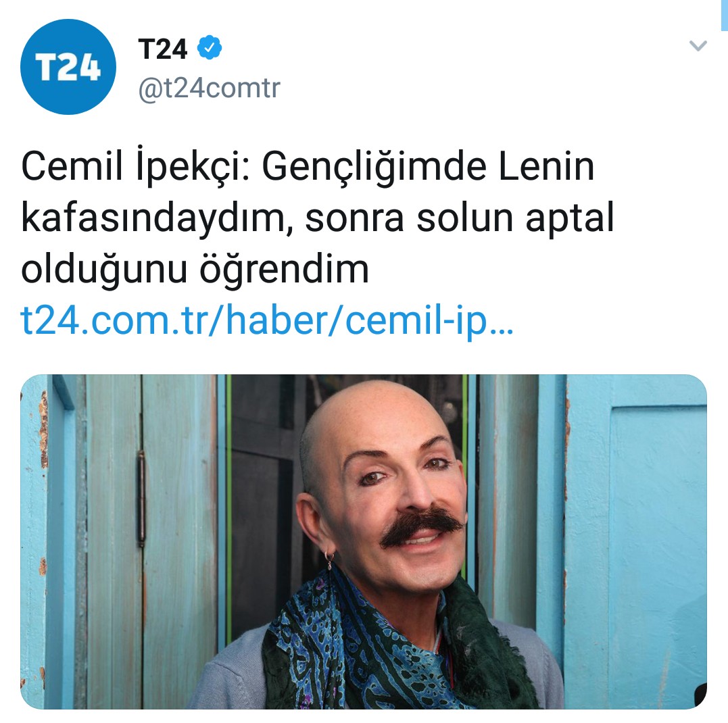Open the T24 round profile avatar
The width and height of the screenshot is (728, 723).
68,67
